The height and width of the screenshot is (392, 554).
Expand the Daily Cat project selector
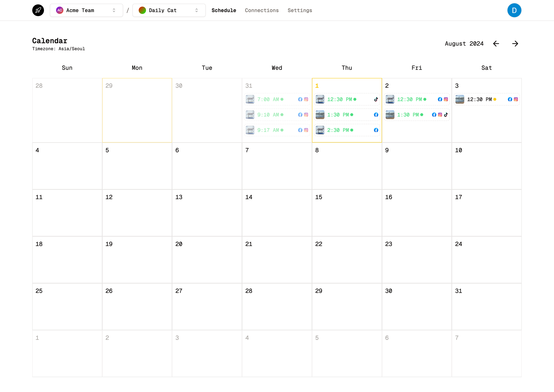point(169,10)
